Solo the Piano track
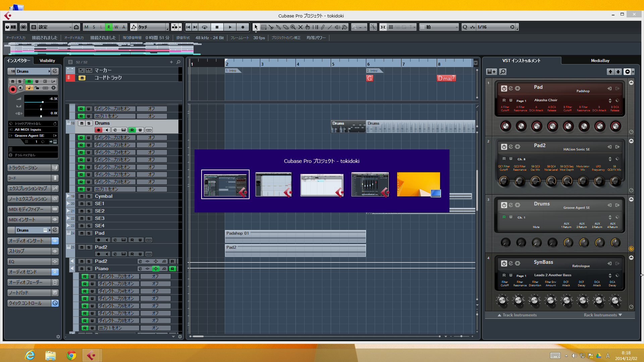644x362 pixels. tap(89, 269)
